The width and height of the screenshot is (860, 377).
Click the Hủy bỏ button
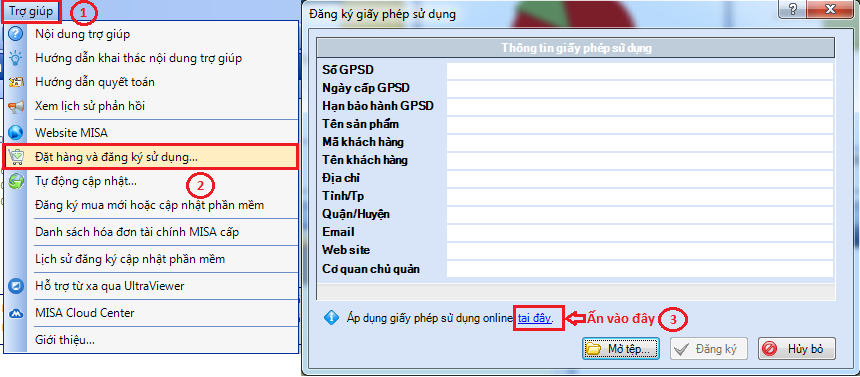click(x=797, y=348)
